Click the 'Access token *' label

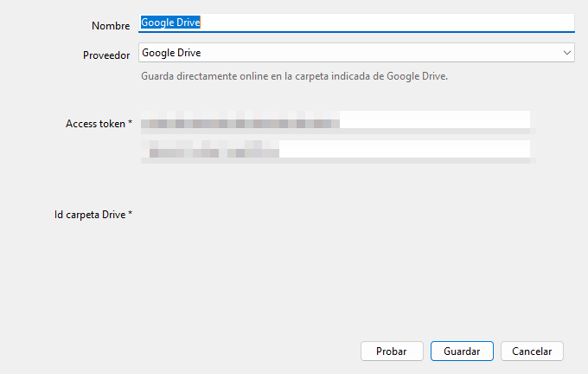pyautogui.click(x=99, y=124)
